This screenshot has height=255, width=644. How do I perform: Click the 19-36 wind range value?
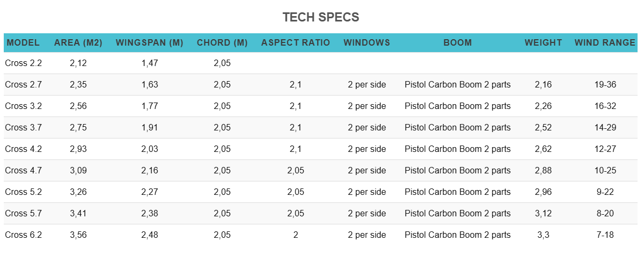click(605, 85)
